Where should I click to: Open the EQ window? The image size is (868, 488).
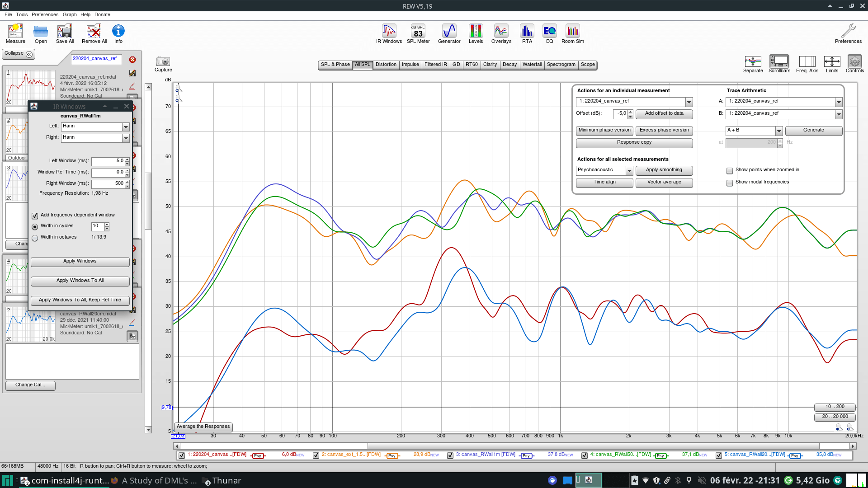(x=549, y=33)
